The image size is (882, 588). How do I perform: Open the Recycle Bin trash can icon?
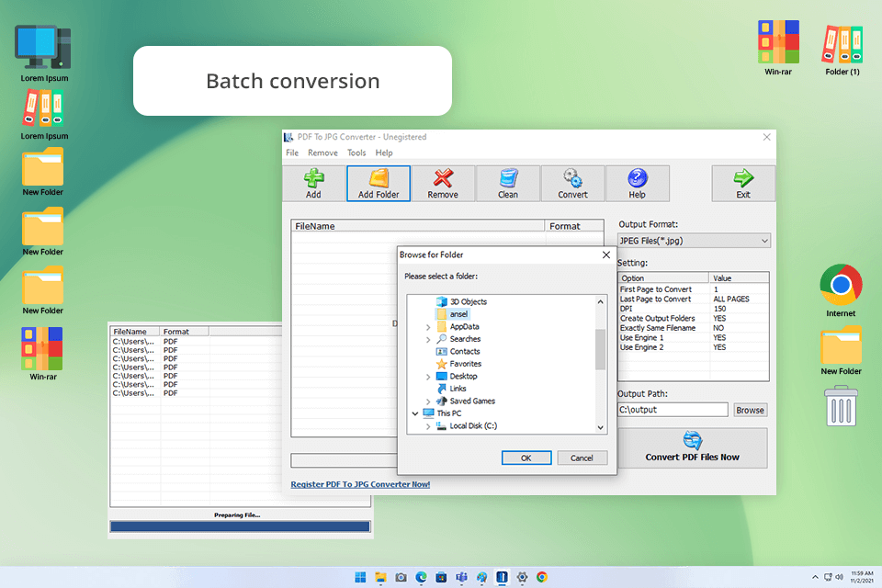[x=841, y=406]
